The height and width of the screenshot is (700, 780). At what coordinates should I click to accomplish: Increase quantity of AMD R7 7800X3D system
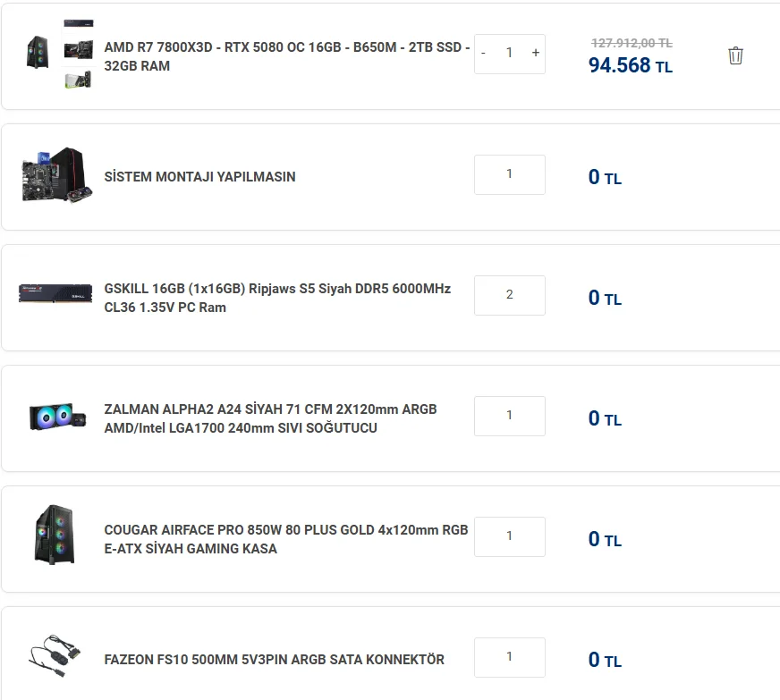click(x=536, y=53)
